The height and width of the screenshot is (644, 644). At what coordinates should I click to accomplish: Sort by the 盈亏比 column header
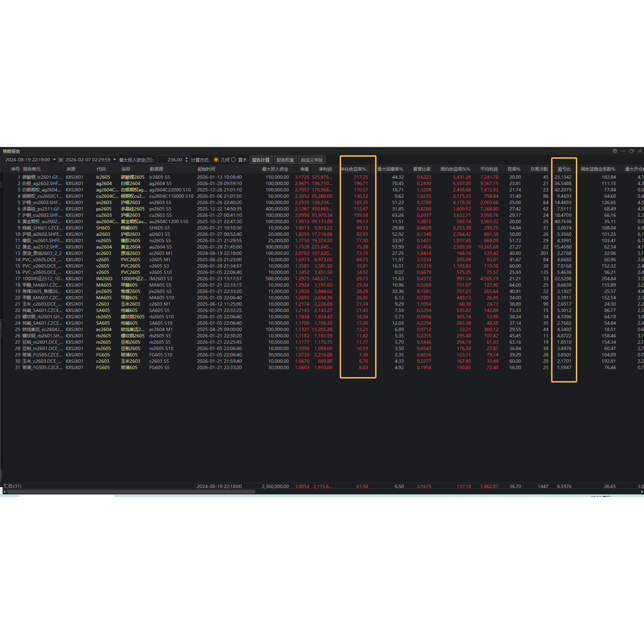564,169
